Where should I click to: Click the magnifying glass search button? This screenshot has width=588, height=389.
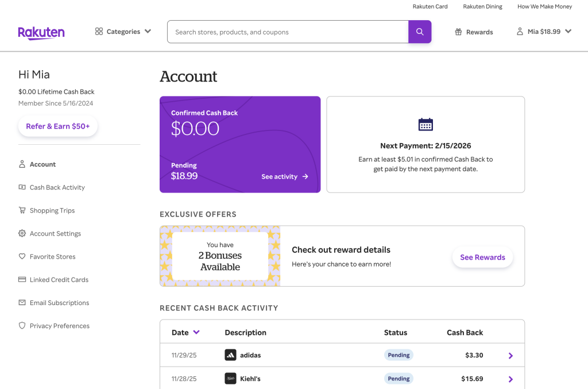[x=420, y=32]
